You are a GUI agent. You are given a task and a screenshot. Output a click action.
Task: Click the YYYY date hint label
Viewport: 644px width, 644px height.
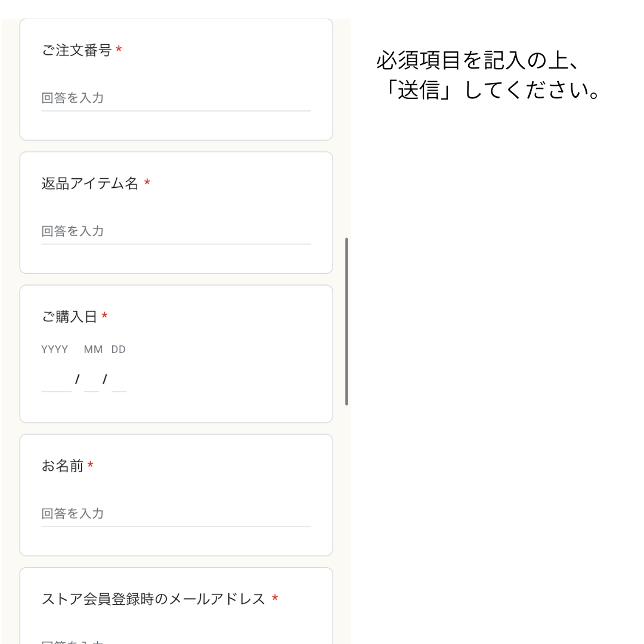[54, 349]
